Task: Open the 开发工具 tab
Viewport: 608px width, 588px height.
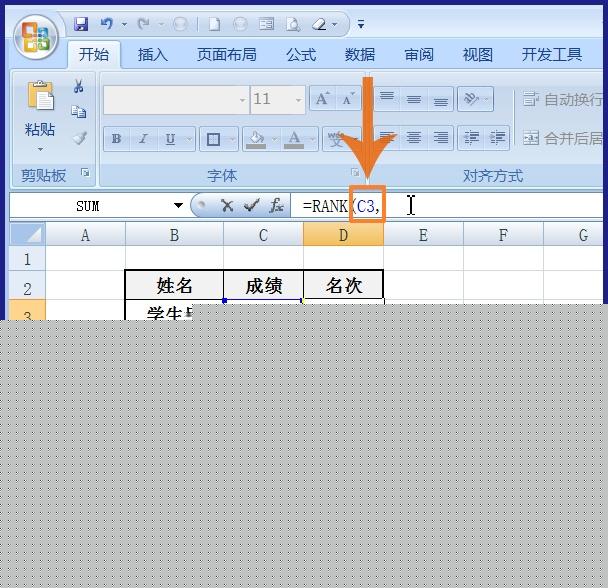Action: (x=552, y=55)
